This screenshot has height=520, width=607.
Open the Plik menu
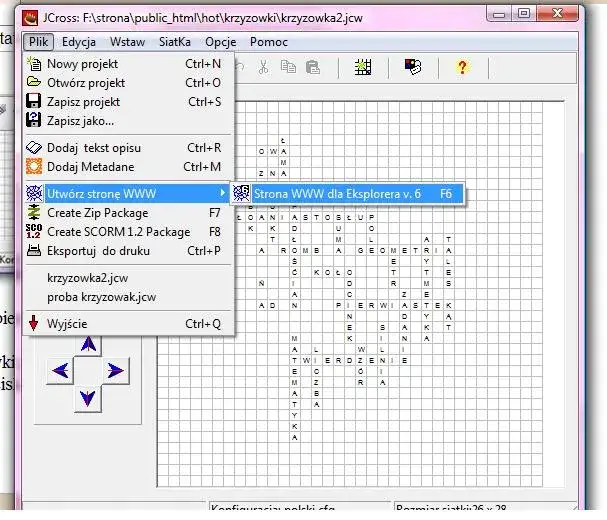tap(38, 42)
